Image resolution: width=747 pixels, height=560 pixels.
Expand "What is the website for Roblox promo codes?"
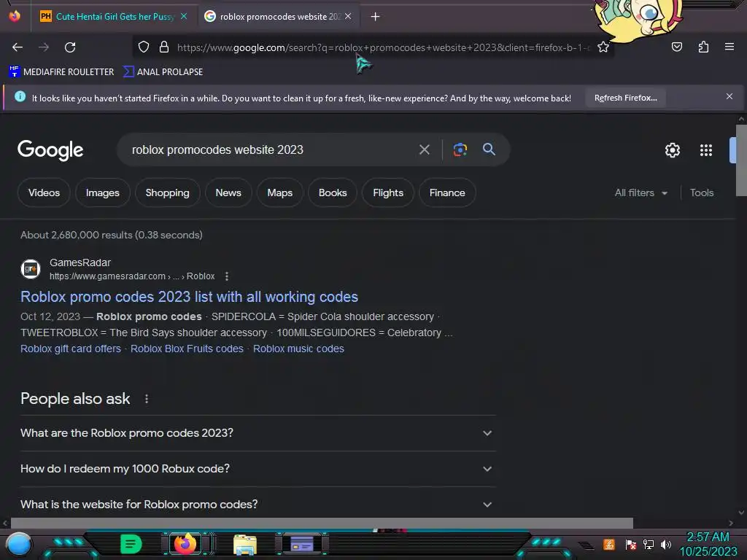(258, 504)
